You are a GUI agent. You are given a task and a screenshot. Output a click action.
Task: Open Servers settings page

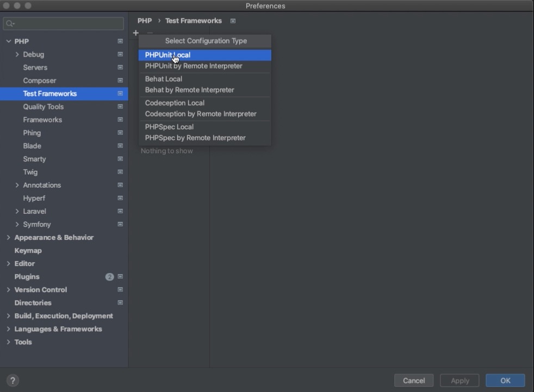[64, 67]
